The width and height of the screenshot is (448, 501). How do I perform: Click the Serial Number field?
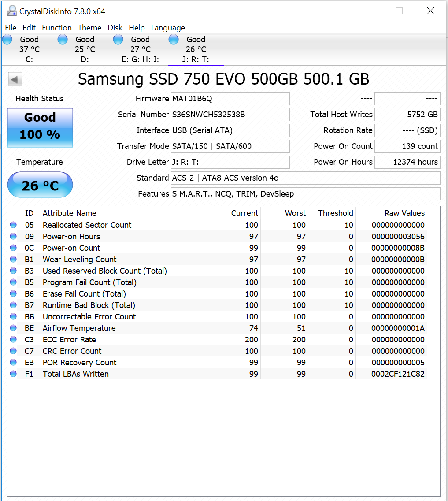230,115
